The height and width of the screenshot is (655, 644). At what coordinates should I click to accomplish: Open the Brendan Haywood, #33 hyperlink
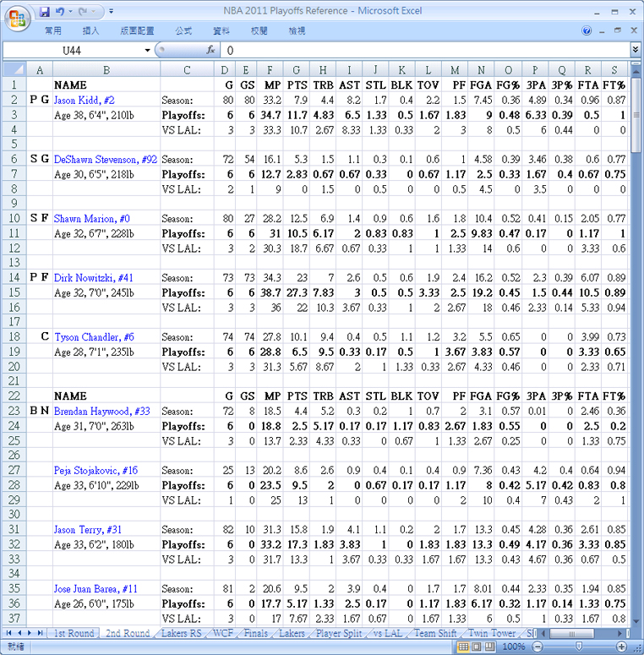102,412
